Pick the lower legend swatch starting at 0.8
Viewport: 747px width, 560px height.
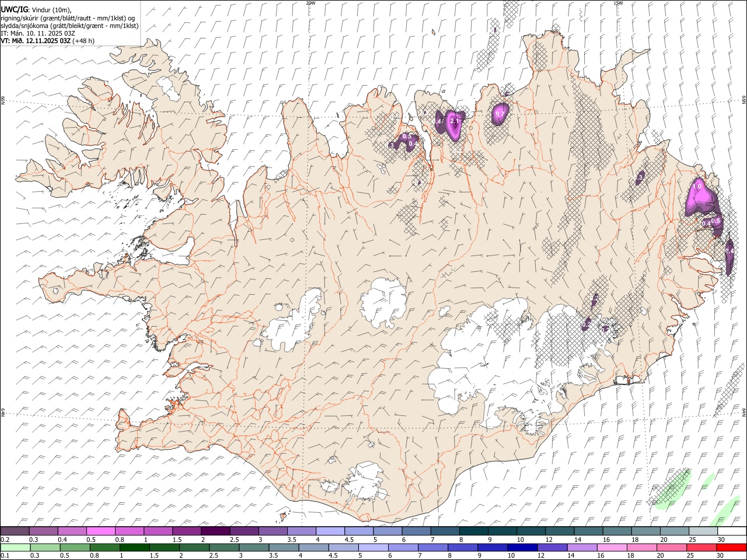pyautogui.click(x=105, y=547)
